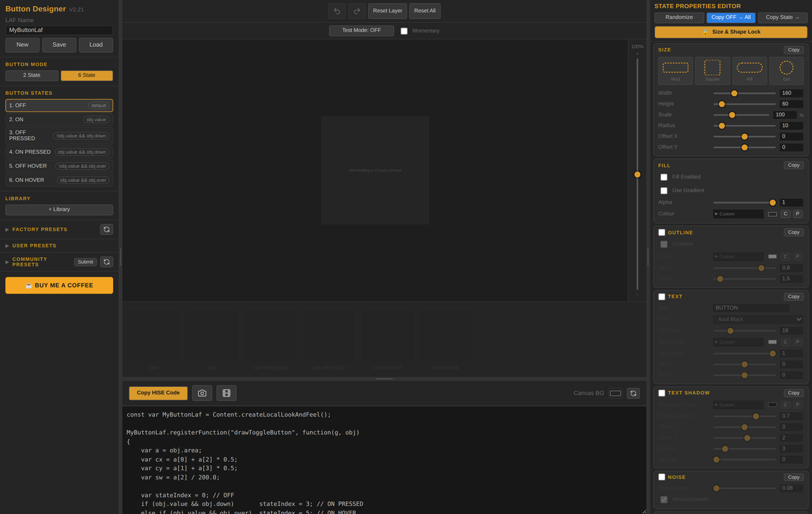The width and height of the screenshot is (812, 514).
Task: Click the Copy HISE Code button
Action: [x=158, y=393]
